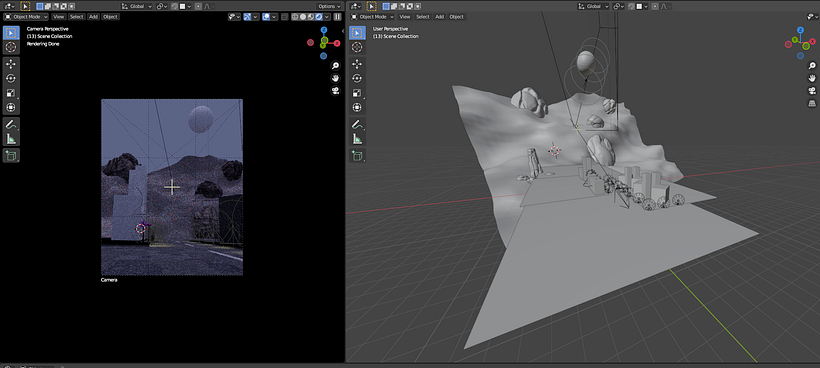Toggle camera view icon in right viewport
Viewport: 820px width, 368px height.
point(812,90)
